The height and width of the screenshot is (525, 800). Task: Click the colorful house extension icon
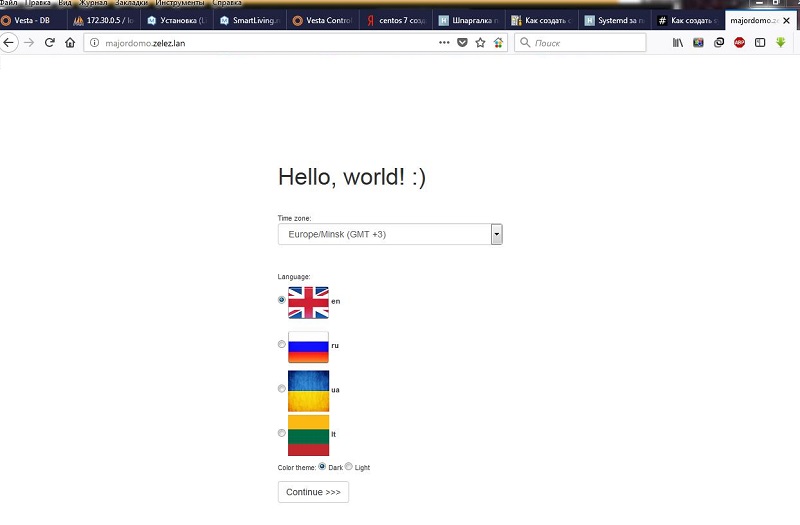click(x=498, y=43)
